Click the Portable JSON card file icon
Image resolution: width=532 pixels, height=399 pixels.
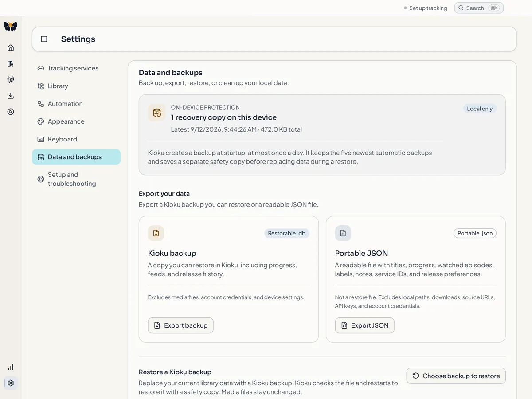pos(343,233)
